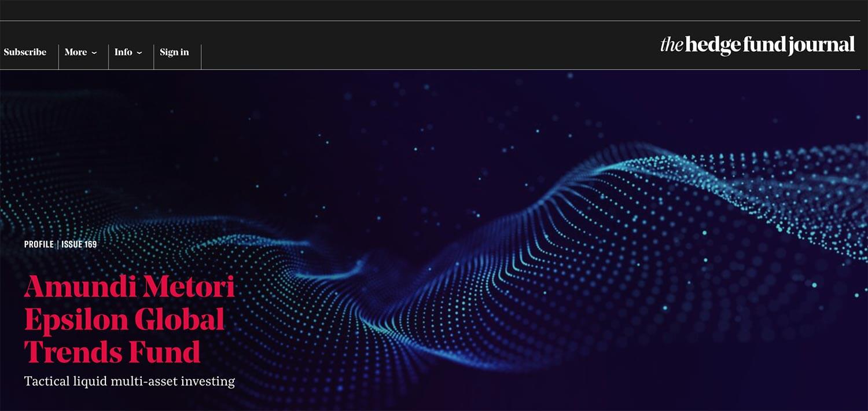Open the Subscribe link in navigation

[25, 52]
